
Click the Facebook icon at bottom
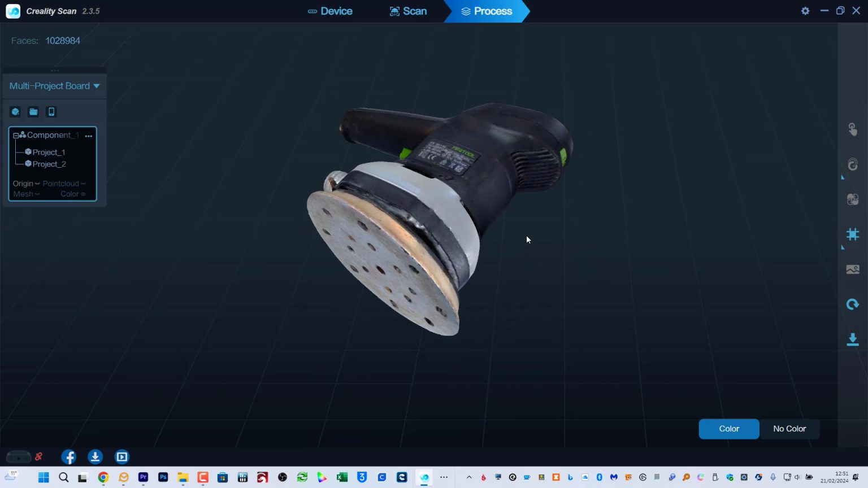coord(68,457)
